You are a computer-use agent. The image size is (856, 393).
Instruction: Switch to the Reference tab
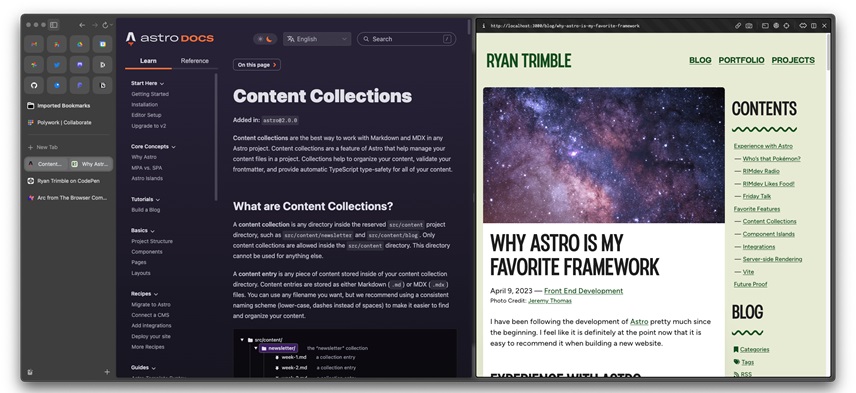click(x=194, y=61)
